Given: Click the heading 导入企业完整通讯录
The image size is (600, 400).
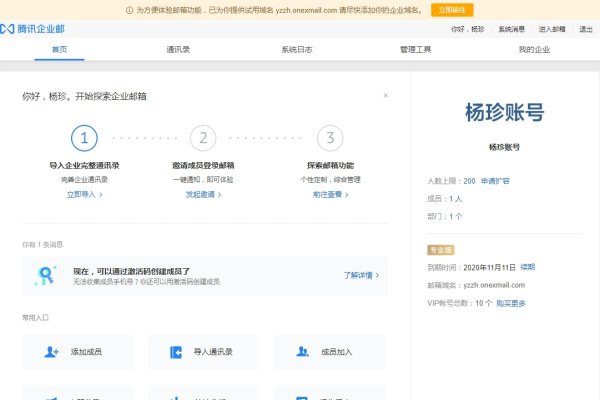Looking at the screenshot, I should click(x=84, y=165).
